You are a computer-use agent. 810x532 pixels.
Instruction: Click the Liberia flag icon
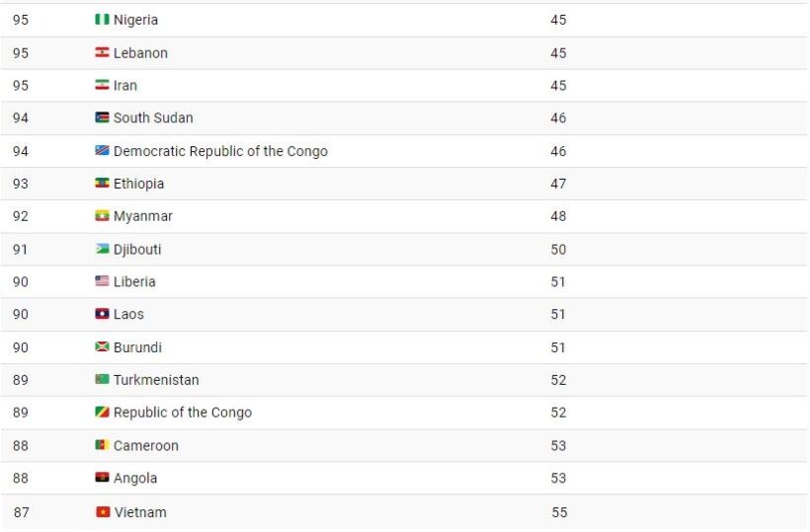102,281
